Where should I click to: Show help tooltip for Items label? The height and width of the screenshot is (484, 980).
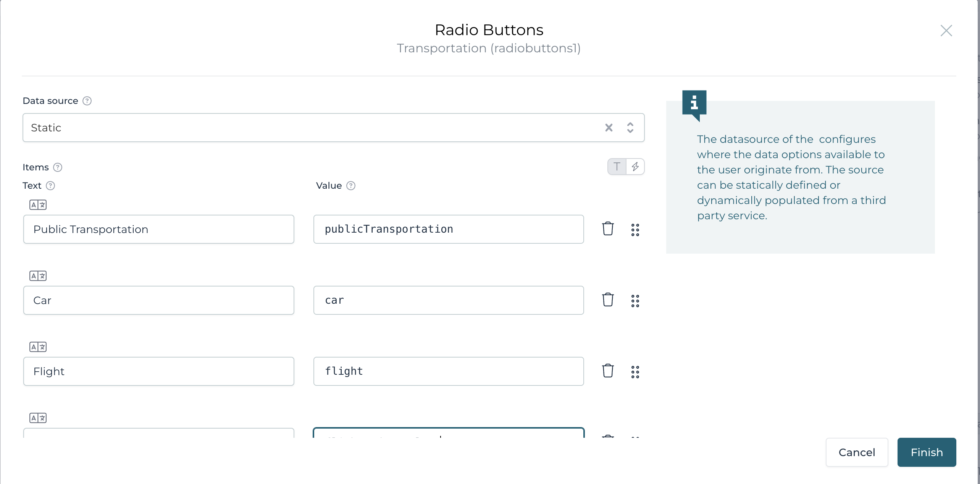58,167
